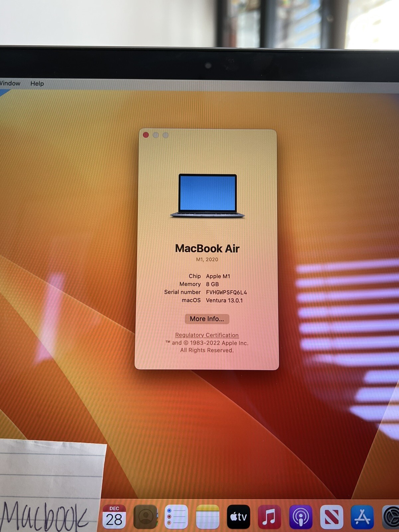Open the Contacts app in the Dock
This screenshot has width=399, height=532.
click(x=145, y=517)
